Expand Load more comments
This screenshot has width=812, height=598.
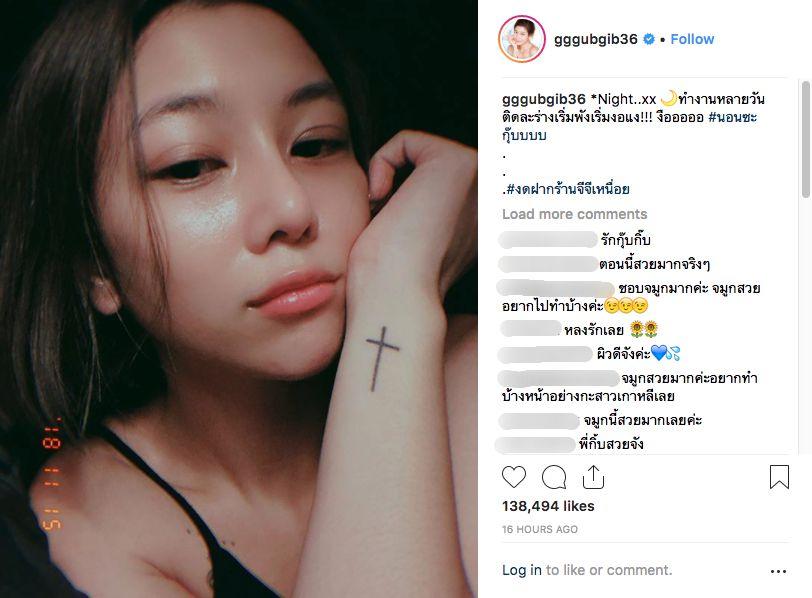point(574,214)
